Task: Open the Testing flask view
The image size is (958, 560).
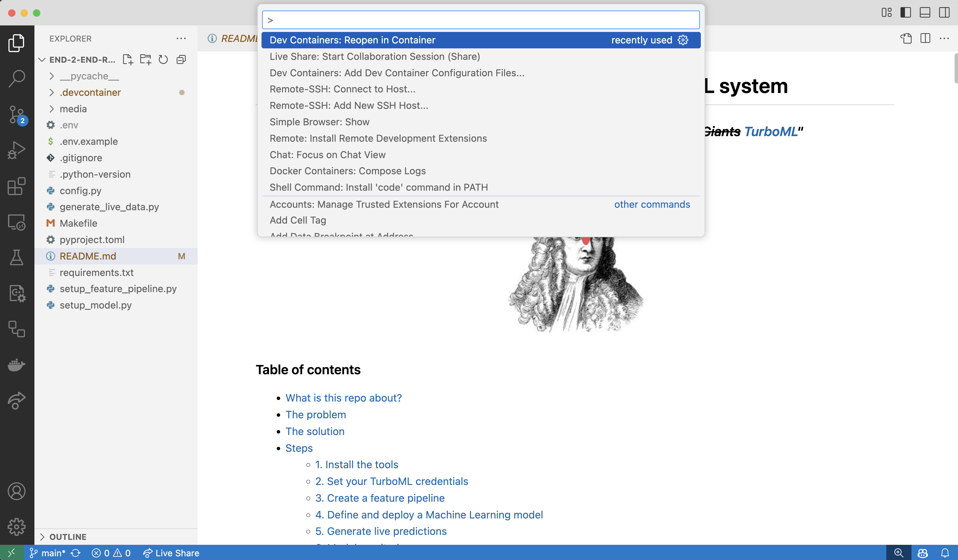Action: coord(17,258)
